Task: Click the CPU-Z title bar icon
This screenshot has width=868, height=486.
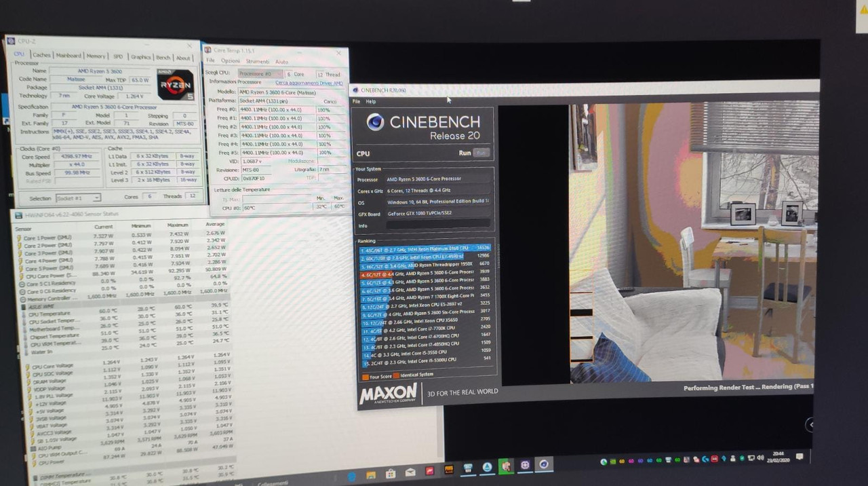Action: point(12,41)
